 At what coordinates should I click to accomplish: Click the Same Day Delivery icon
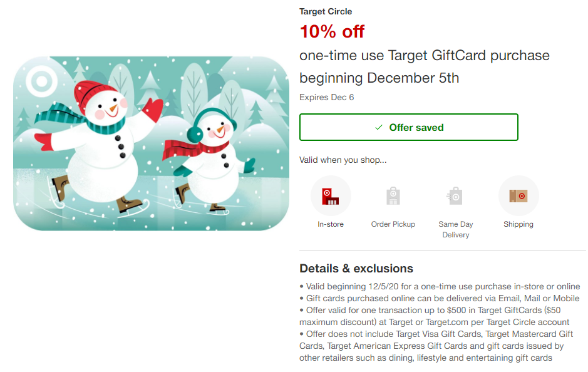tap(455, 196)
